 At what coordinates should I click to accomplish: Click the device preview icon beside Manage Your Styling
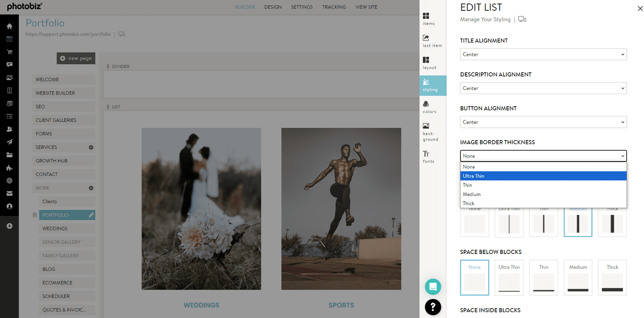(x=522, y=19)
